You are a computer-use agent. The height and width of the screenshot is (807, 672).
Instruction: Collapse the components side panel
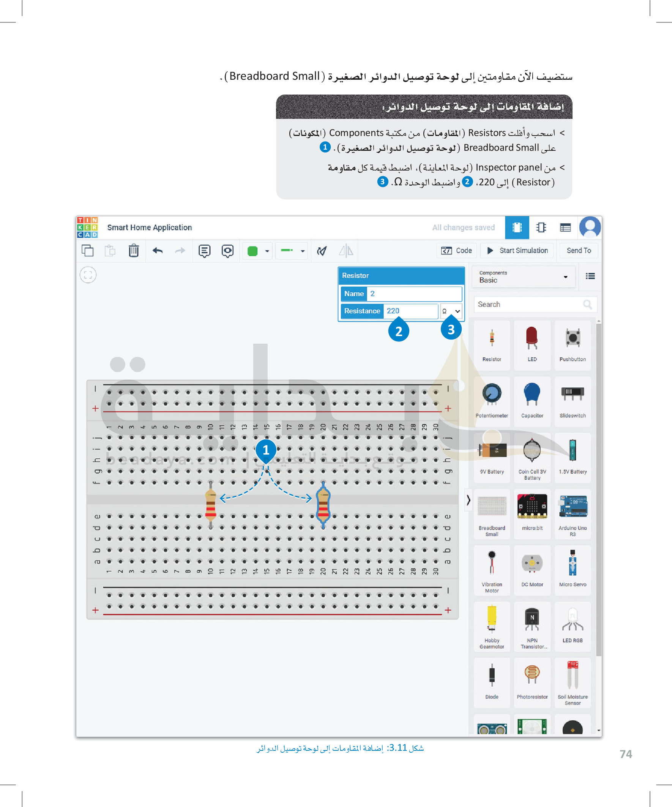pos(468,499)
